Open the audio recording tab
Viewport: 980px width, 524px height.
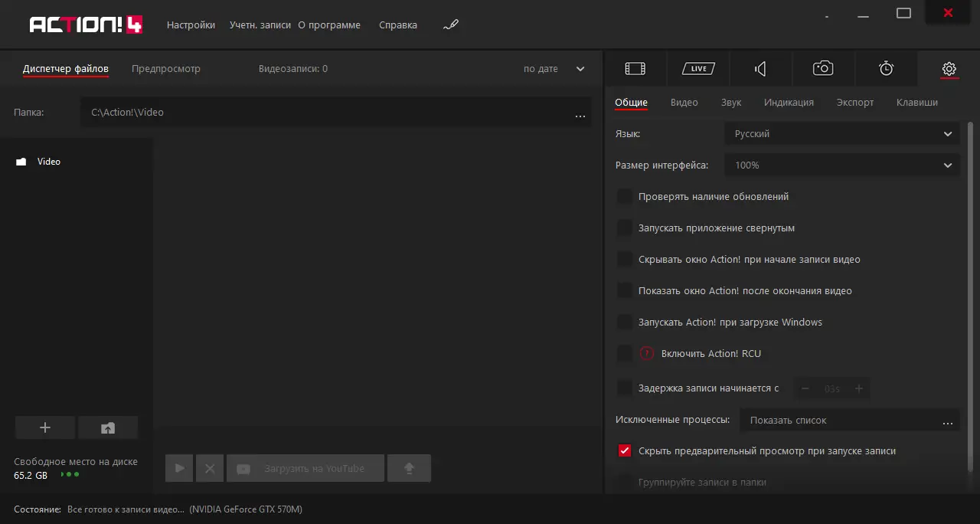tap(760, 69)
